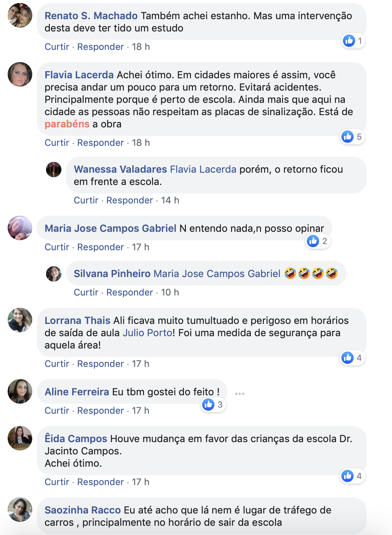Reply to Maria Jose Campos Gabriel's comment

[100, 247]
